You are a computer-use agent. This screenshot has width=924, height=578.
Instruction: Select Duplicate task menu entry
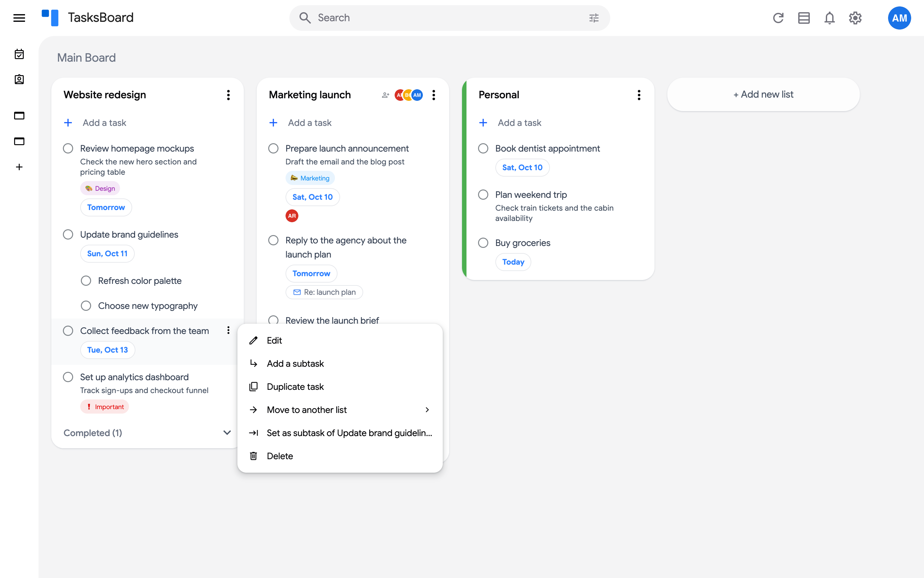[340, 387]
